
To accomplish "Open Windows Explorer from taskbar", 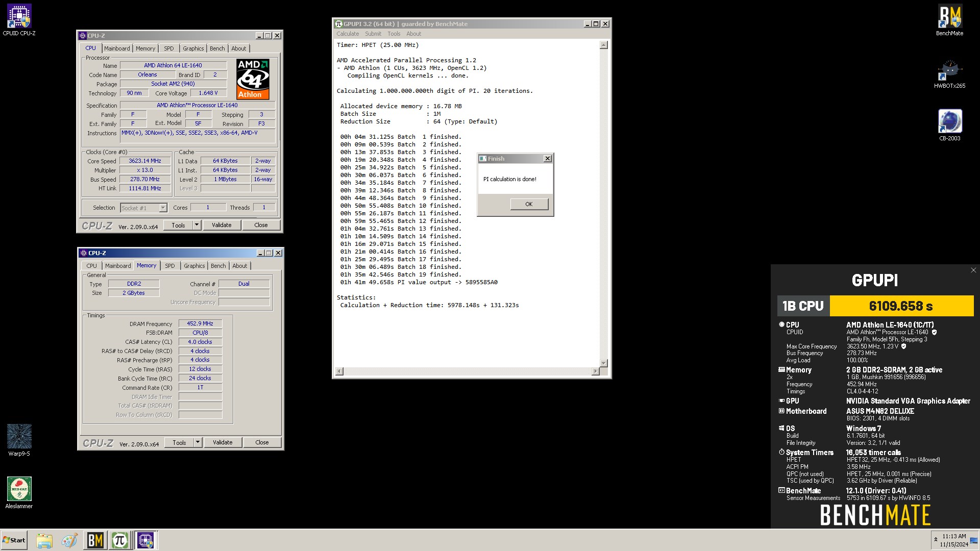I will tap(44, 540).
